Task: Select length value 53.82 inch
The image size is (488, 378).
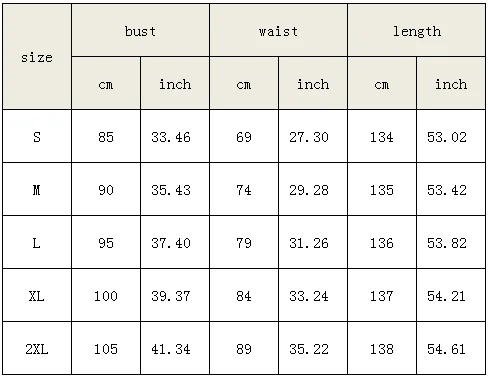Action: click(451, 242)
